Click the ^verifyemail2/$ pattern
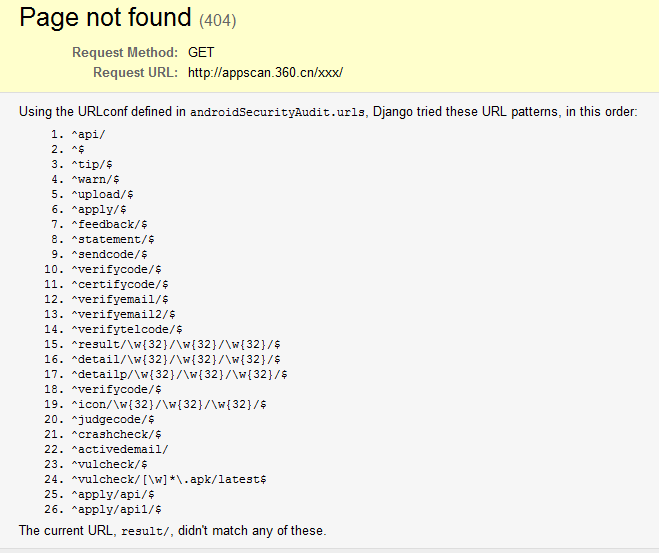The image size is (659, 553). [123, 314]
